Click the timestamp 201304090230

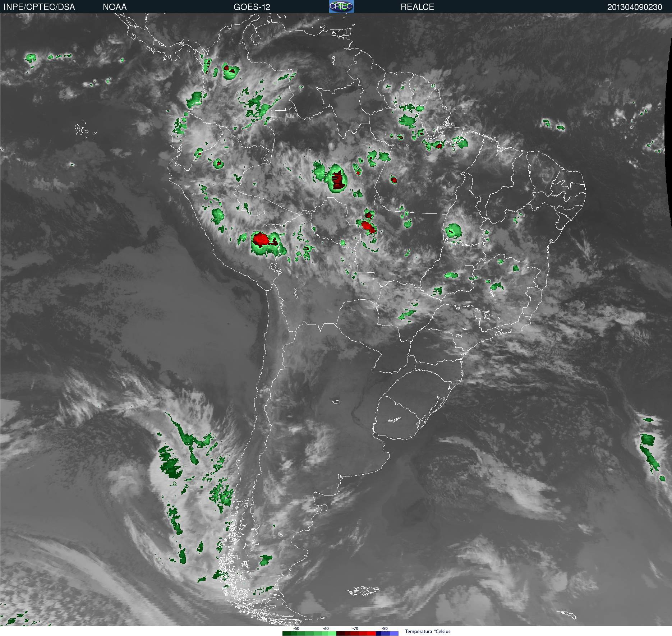tap(635, 7)
